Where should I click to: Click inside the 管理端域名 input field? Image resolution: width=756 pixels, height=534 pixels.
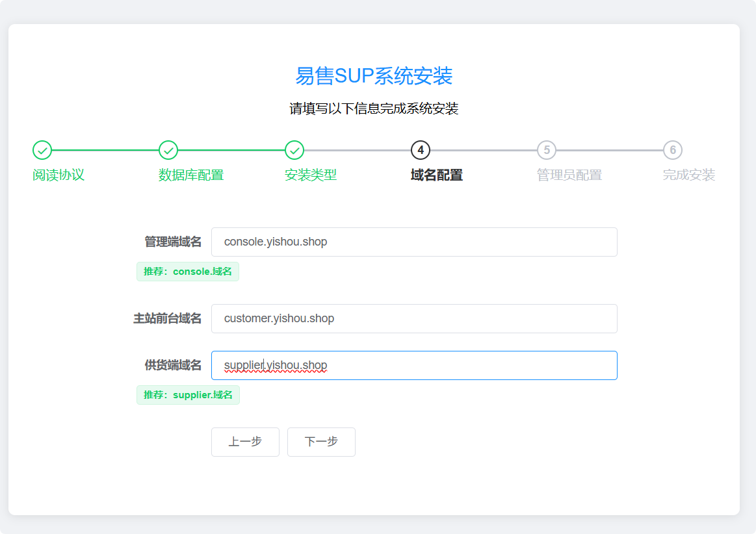pos(414,242)
